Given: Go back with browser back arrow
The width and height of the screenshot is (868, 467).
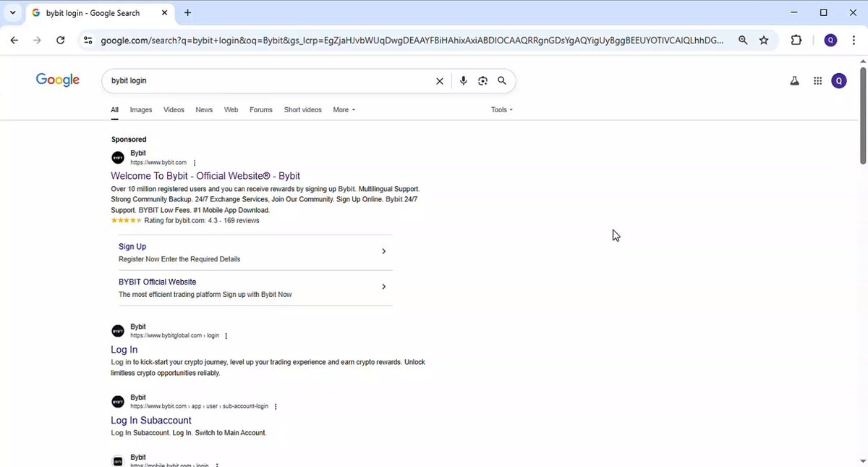Looking at the screenshot, I should tap(14, 41).
